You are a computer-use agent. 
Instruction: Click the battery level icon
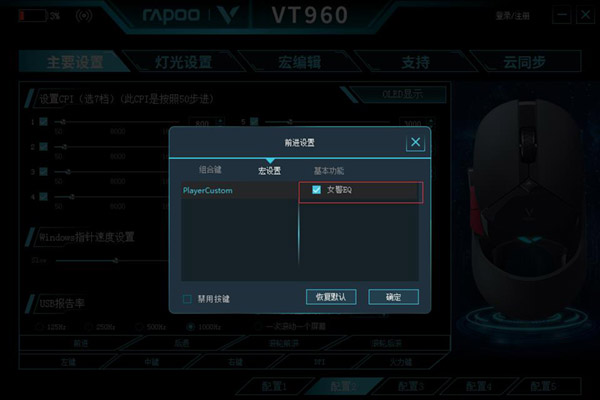[33, 16]
